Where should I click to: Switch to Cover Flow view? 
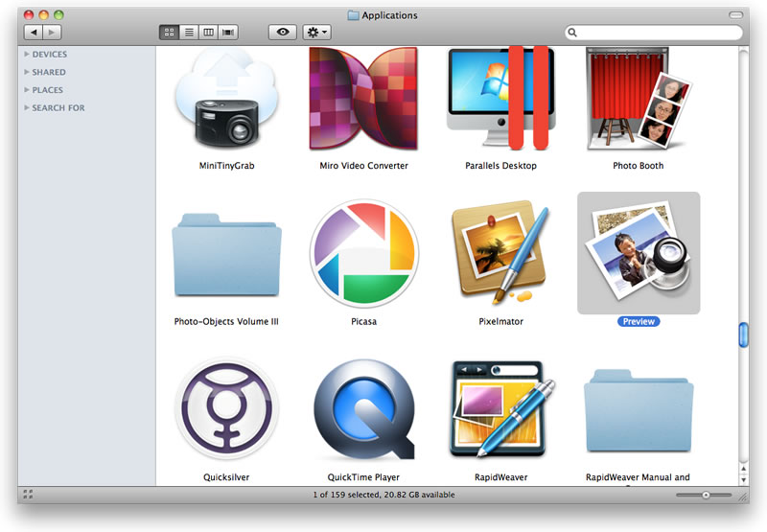[x=228, y=32]
